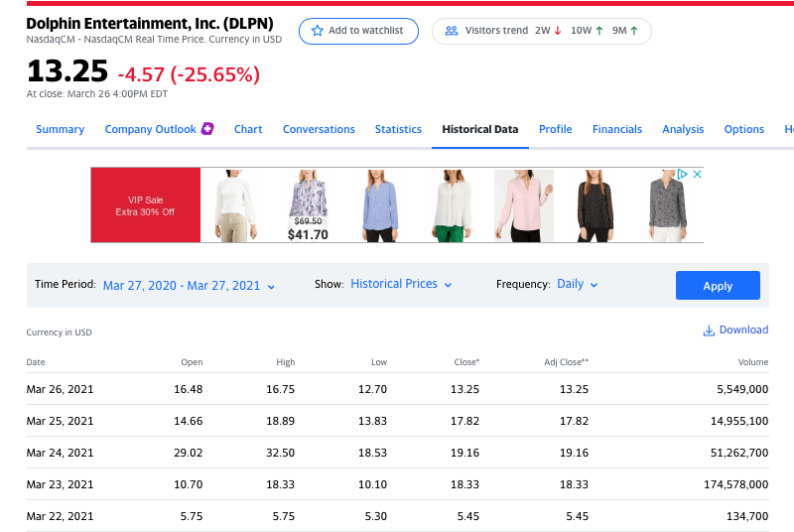Open the Company Outlook tab

click(x=151, y=129)
